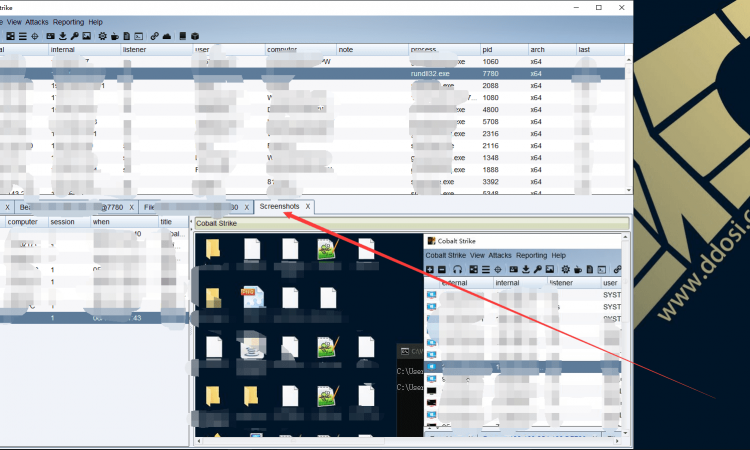
Task: Switch to pivot graph view icon
Action: [x=11, y=36]
